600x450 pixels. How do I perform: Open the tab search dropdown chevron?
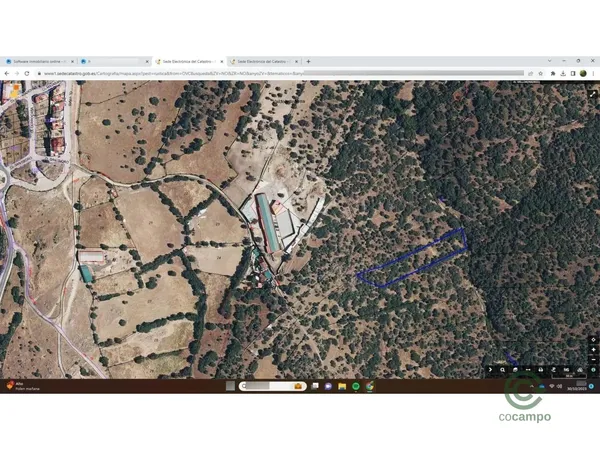[550, 61]
